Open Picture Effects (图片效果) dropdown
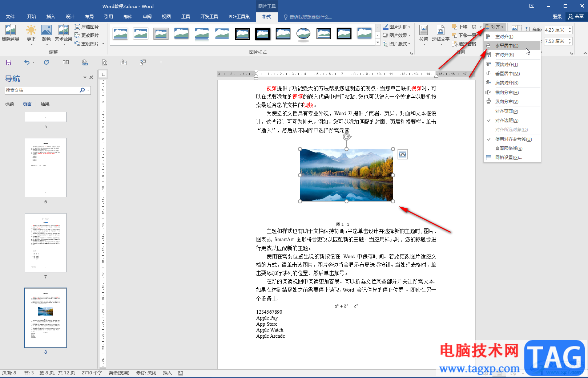This screenshot has height=378, width=588. (396, 35)
